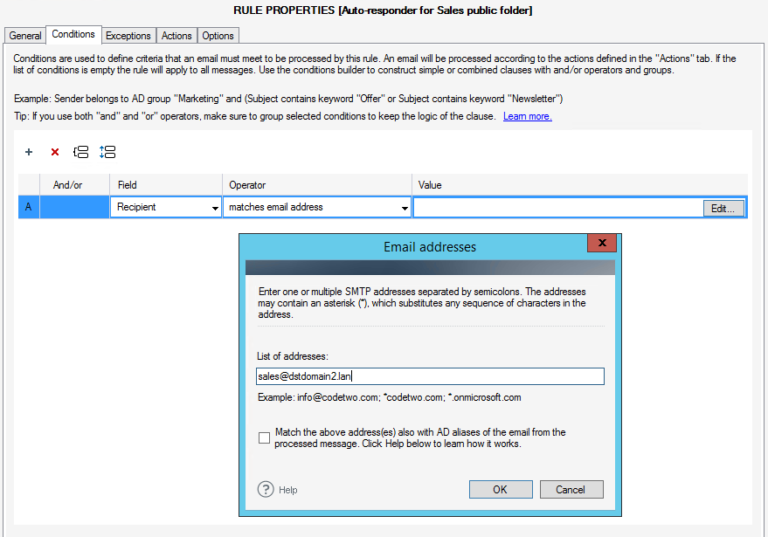Go to the Actions tab
Viewport: 768px width, 537px height.
pyautogui.click(x=176, y=35)
